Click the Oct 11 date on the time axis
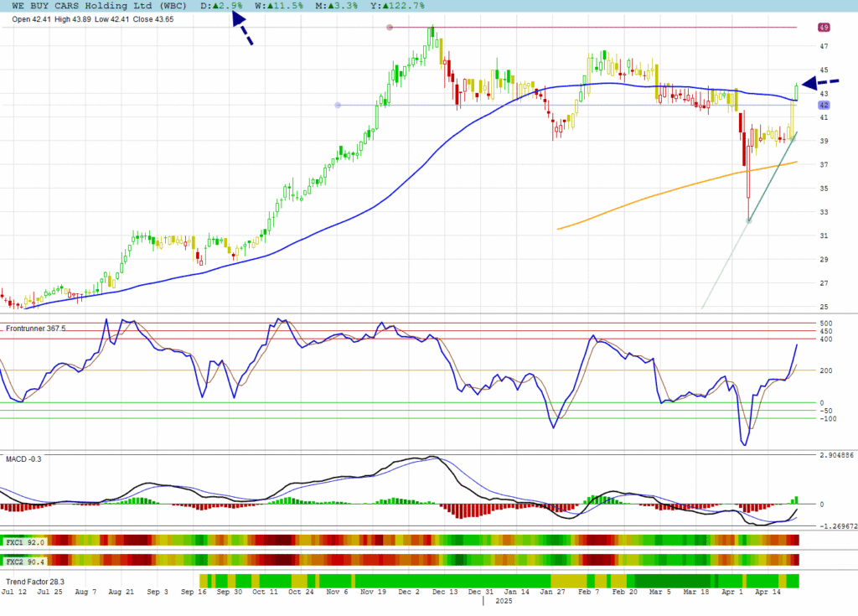Screen dimensions: 858x616 265,592
